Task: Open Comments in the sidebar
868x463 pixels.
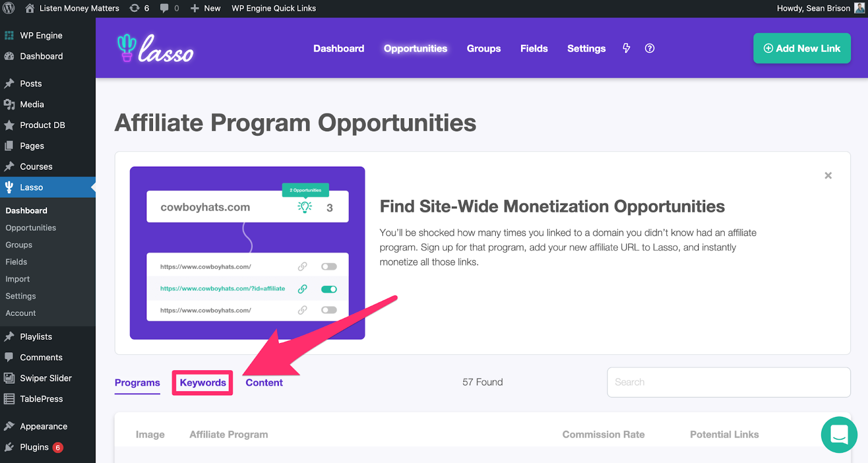Action: pyautogui.click(x=41, y=357)
